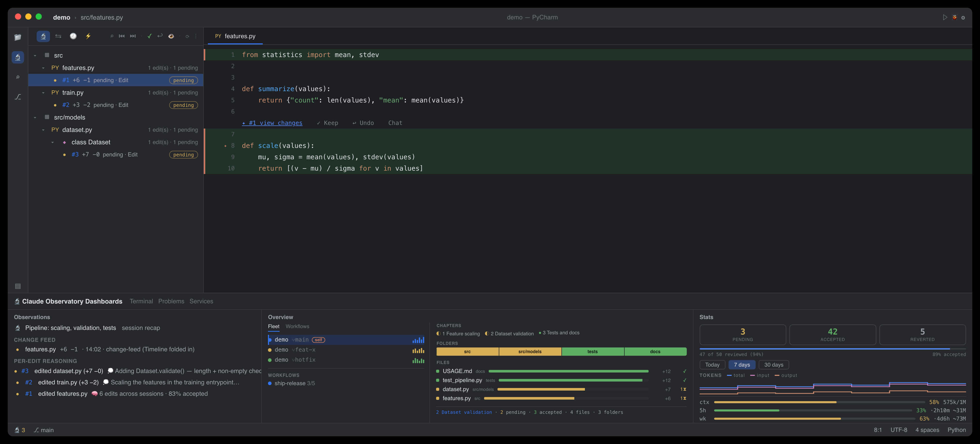Click the pending badge on edit #2
980x444 pixels.
click(x=183, y=105)
